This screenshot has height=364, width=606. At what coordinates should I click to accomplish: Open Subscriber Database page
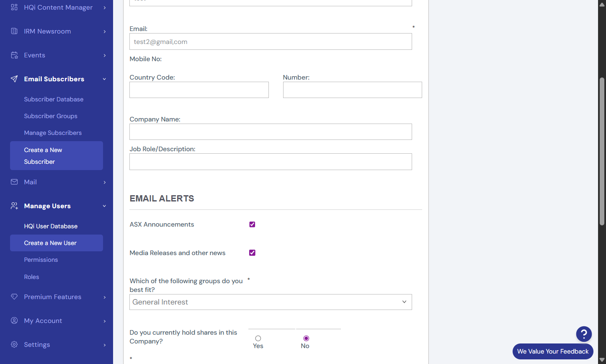click(54, 99)
